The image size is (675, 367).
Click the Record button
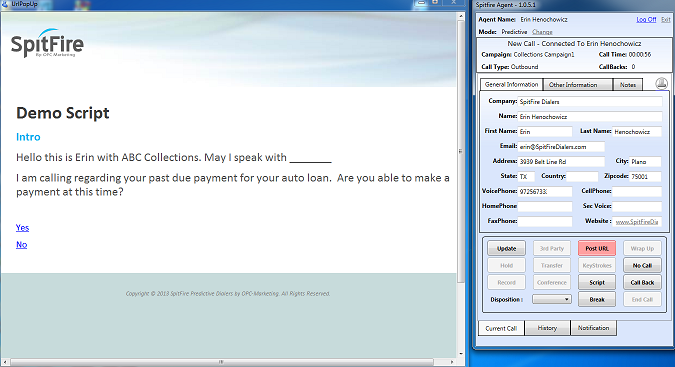tap(506, 282)
